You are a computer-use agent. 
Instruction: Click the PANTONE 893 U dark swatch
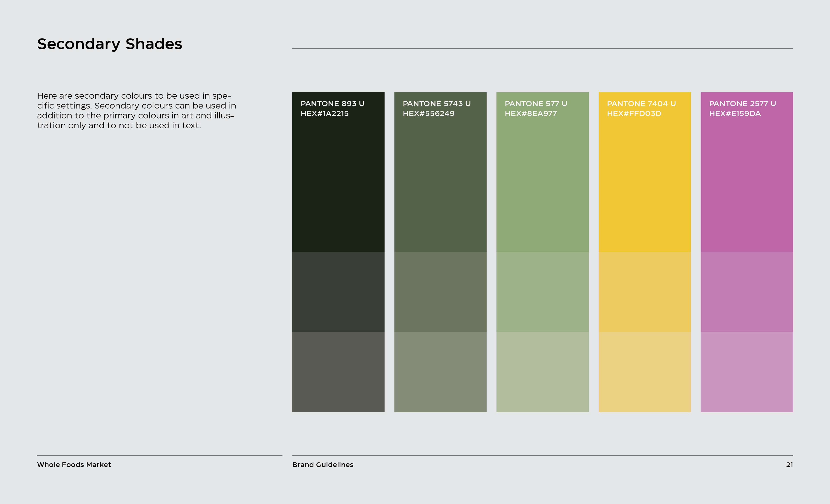pos(338,182)
